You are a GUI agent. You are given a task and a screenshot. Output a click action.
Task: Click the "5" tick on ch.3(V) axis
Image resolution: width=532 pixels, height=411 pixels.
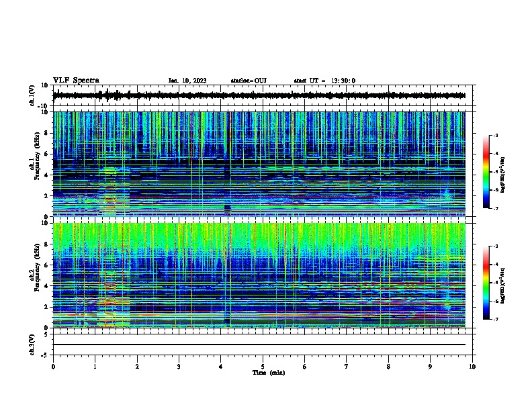(x=47, y=334)
